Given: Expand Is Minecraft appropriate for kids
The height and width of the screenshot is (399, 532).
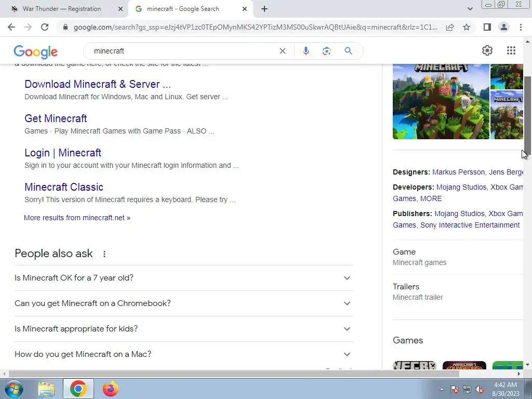Looking at the screenshot, I should tap(184, 329).
